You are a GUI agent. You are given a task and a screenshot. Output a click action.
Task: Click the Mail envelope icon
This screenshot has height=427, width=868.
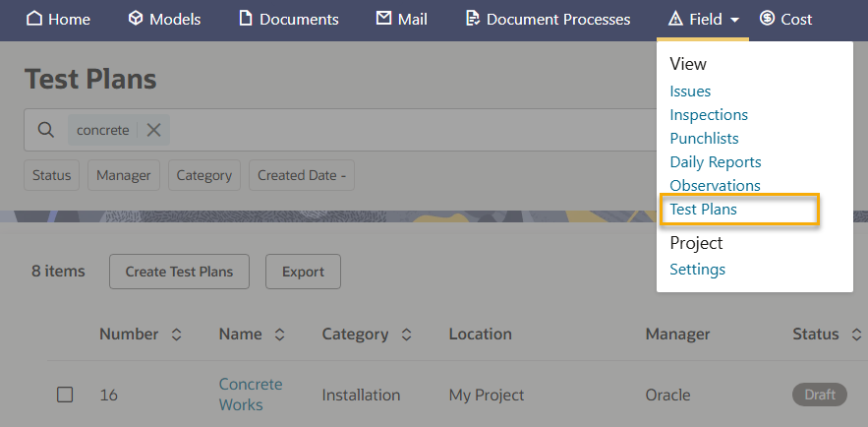384,19
